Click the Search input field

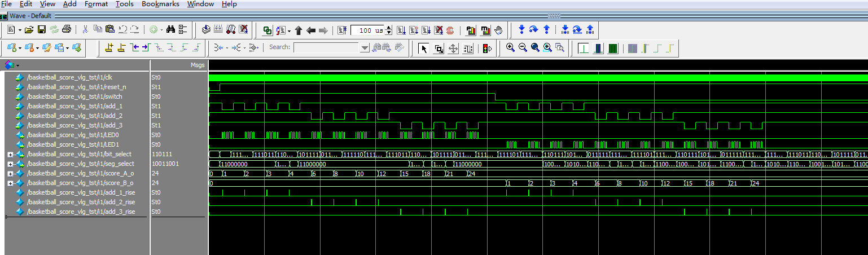click(x=327, y=47)
